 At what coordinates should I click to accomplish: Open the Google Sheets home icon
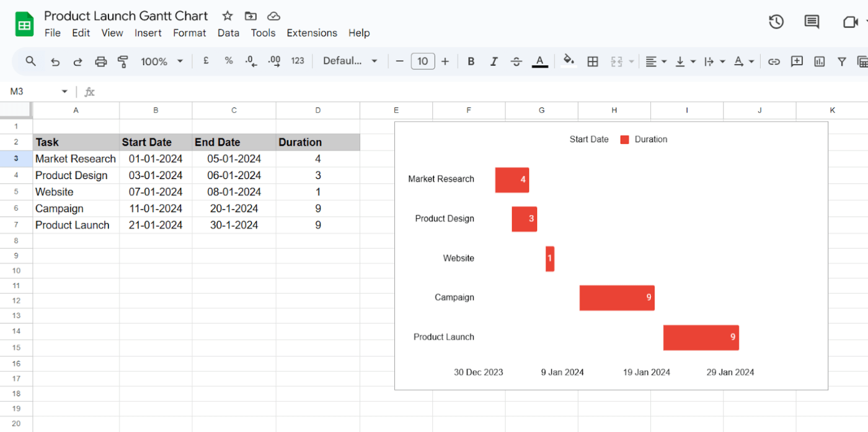pyautogui.click(x=24, y=25)
